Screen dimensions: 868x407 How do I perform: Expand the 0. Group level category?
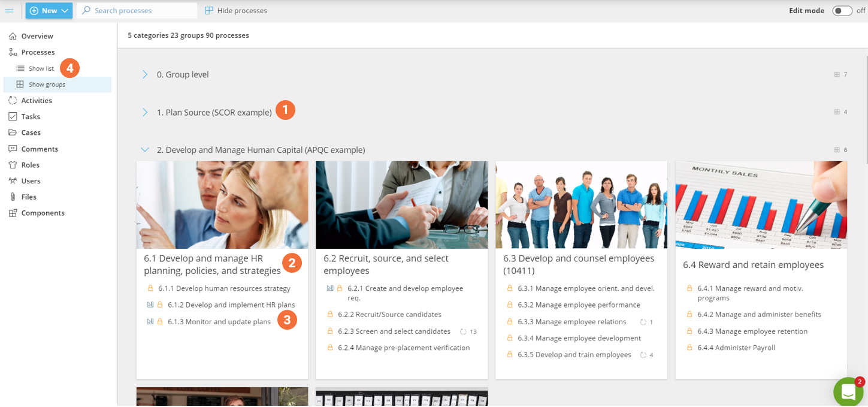coord(145,74)
